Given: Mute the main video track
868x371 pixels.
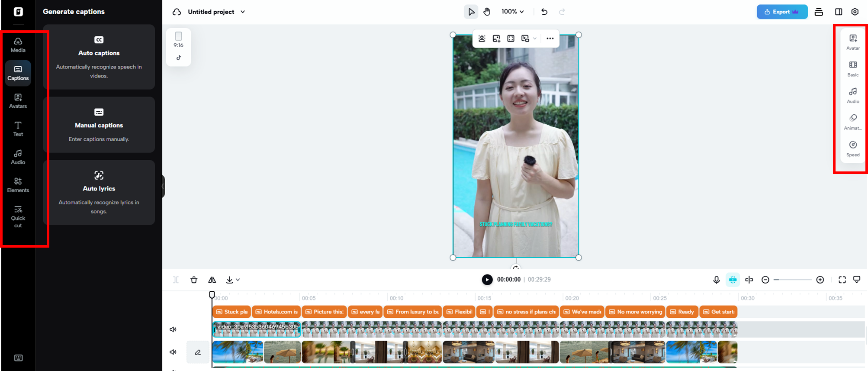Looking at the screenshot, I should point(173,329).
